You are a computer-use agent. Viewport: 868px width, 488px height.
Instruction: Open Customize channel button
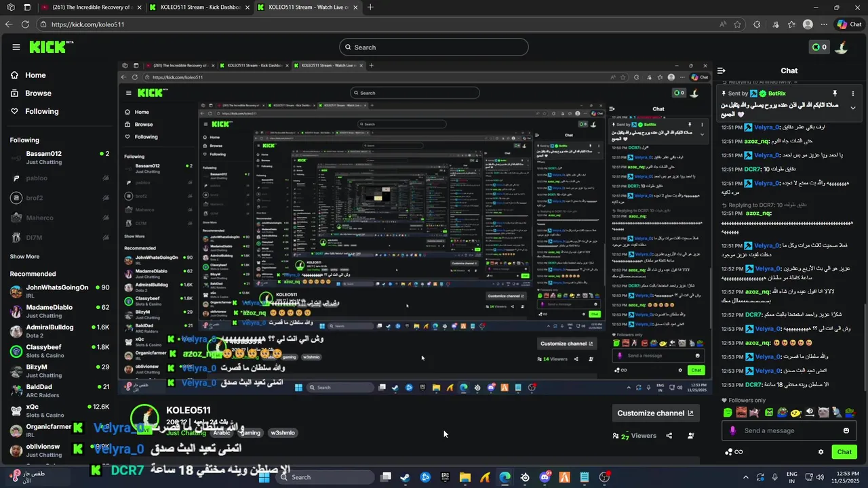coord(655,413)
